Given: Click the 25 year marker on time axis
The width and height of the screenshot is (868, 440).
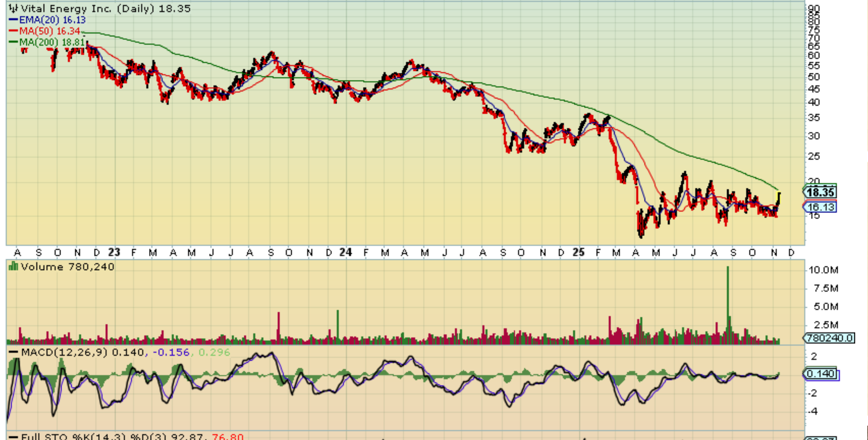Looking at the screenshot, I should tap(578, 252).
